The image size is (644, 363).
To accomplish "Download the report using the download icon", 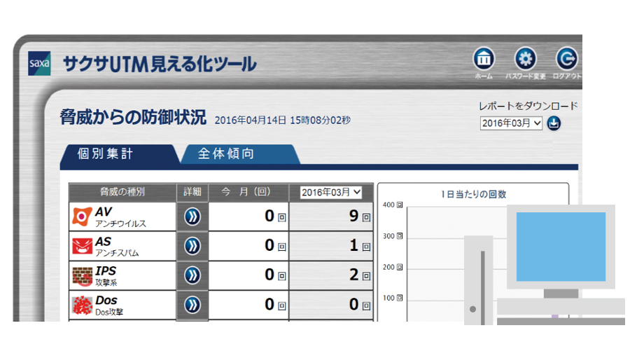I will 554,123.
